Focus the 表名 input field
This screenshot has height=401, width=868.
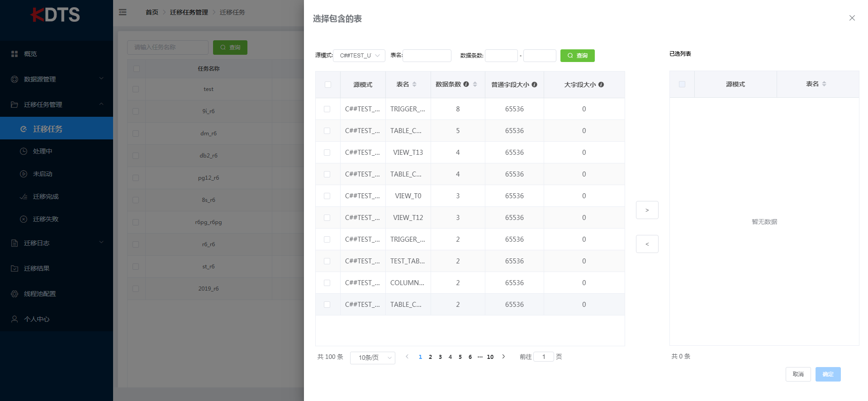click(x=427, y=56)
